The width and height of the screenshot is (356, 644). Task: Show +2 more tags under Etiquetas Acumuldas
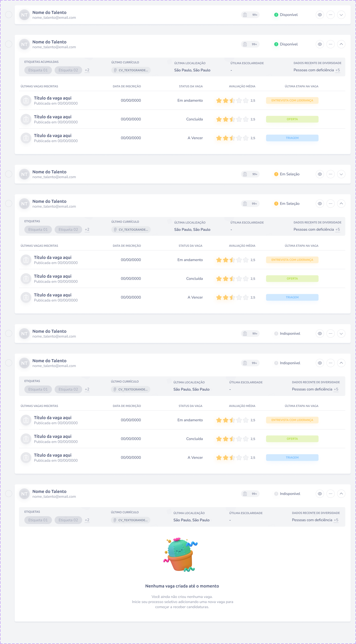click(87, 70)
